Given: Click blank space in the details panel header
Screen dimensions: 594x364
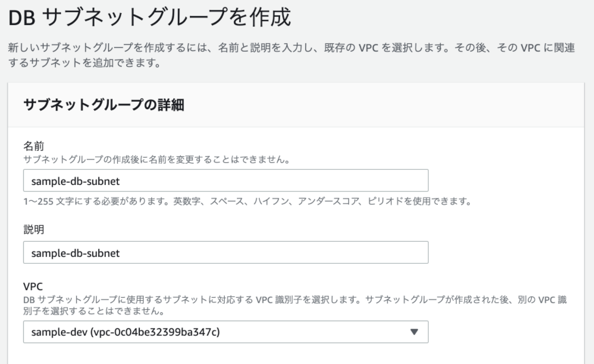Looking at the screenshot, I should [382, 105].
